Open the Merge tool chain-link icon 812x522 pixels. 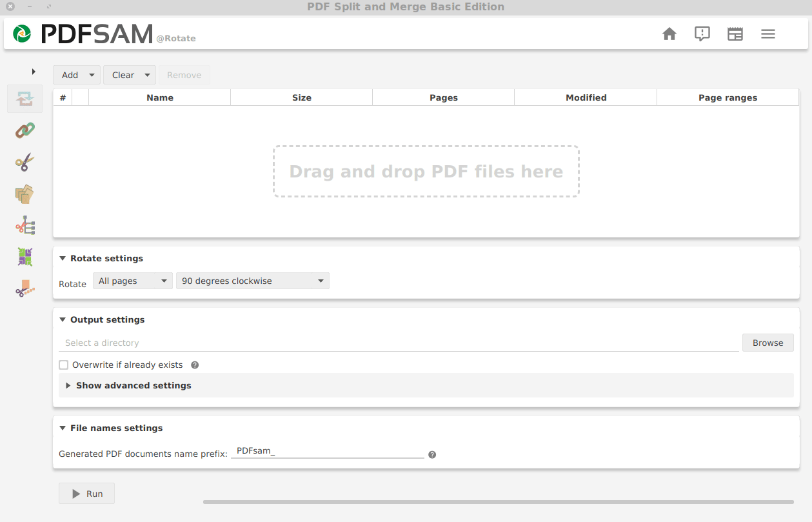(25, 130)
